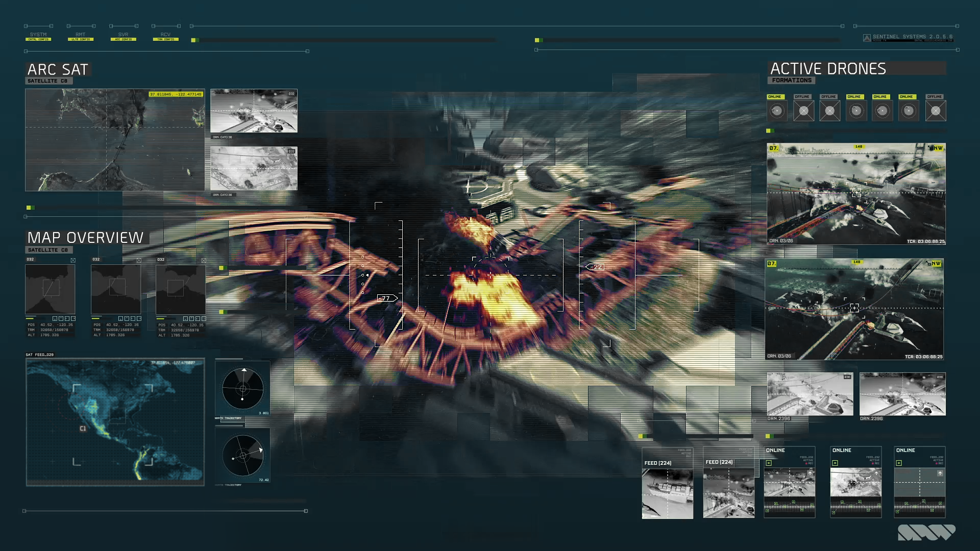Click the upper North Trajectory radar dial

point(243,388)
